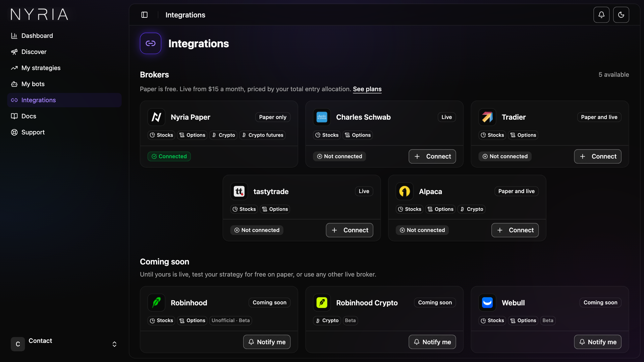Go to Discover in the sidebar
Screen dimensions: 644x362
[x=64, y=52]
